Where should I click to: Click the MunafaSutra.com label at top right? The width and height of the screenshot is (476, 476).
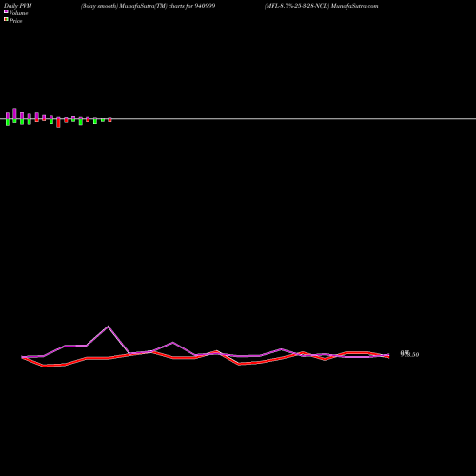coord(354,6)
